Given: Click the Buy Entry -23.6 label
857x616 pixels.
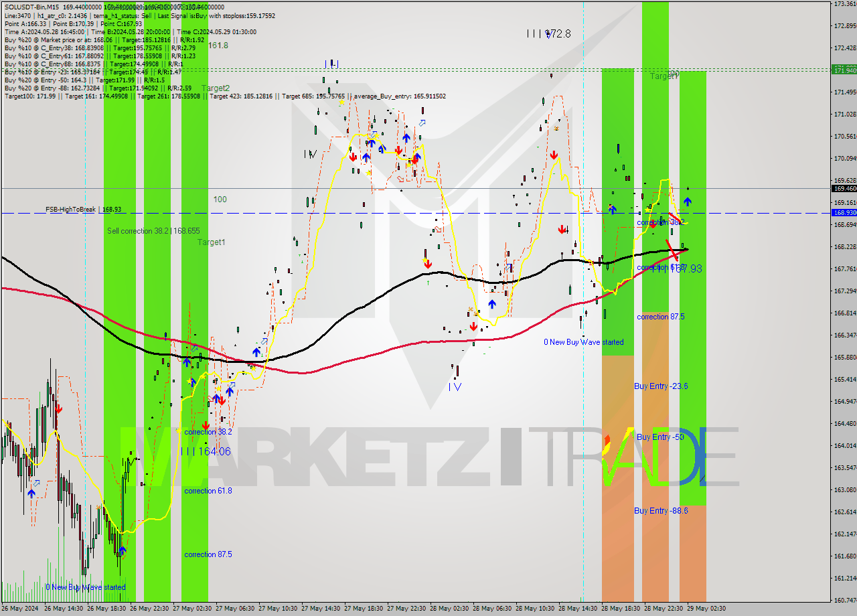Looking at the screenshot, I should click(661, 386).
